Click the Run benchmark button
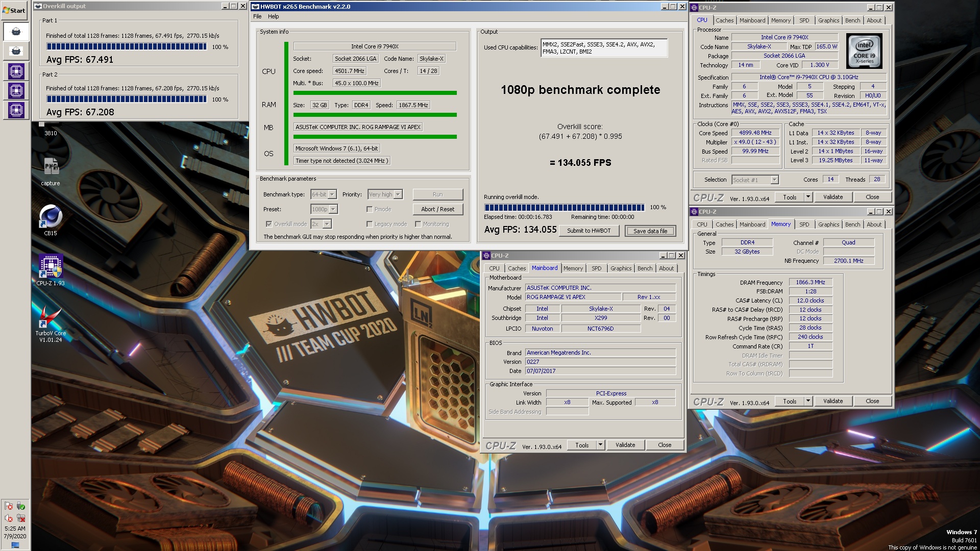This screenshot has height=551, width=980. pyautogui.click(x=437, y=194)
